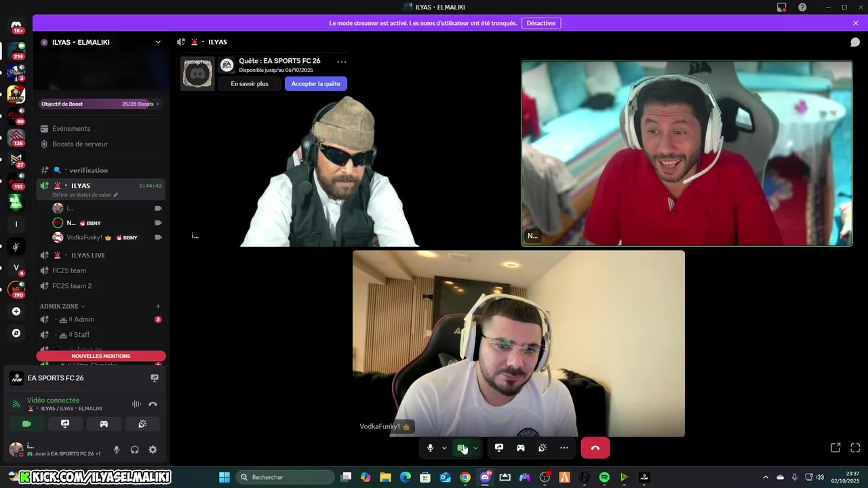Open own user avatar in user panel
Image resolution: width=868 pixels, height=488 pixels.
pyautogui.click(x=16, y=449)
